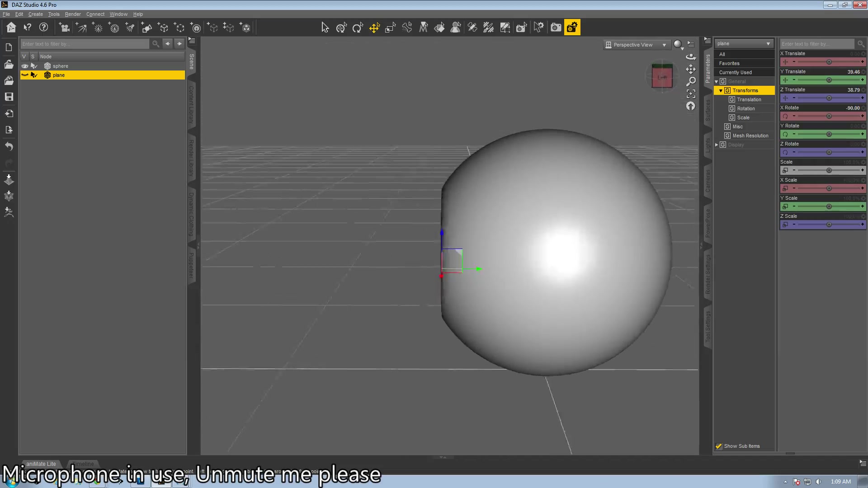
Task: Select the Rotate tool
Action: tap(358, 28)
